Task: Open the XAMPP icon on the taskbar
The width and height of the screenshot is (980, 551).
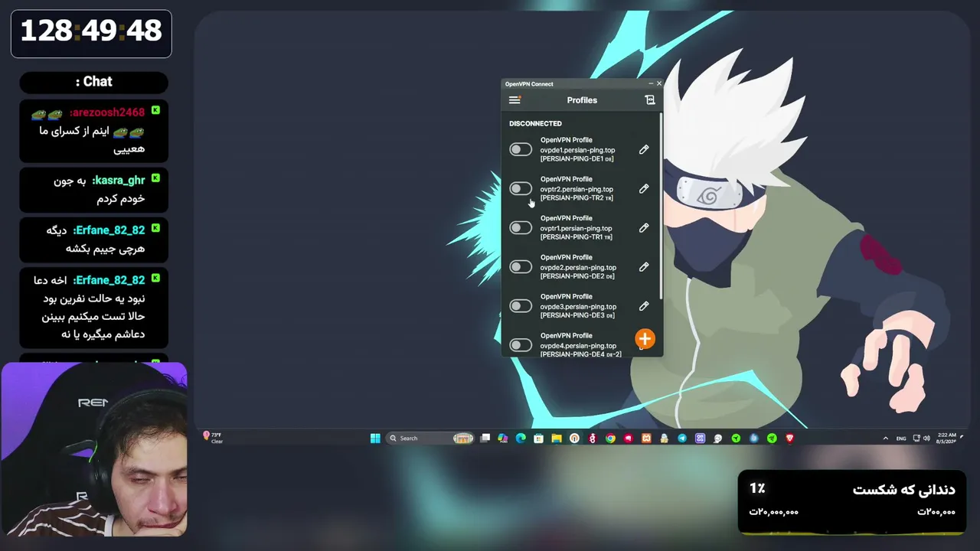Action: pyautogui.click(x=646, y=439)
